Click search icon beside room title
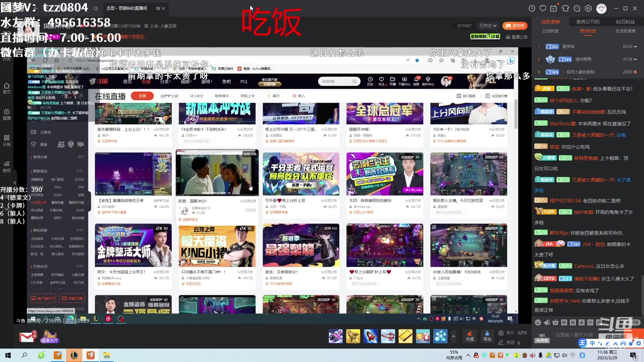Viewport: 644px width, 362px height. [x=96, y=8]
